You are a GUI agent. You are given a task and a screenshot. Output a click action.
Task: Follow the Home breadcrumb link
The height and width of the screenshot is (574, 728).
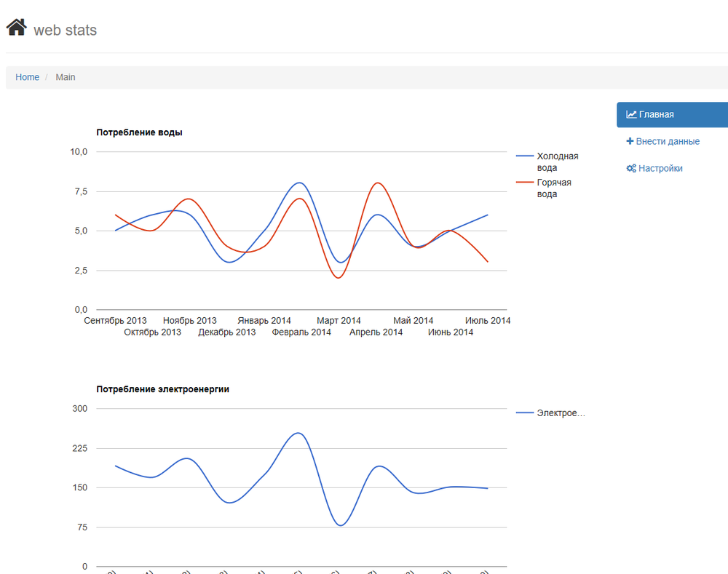(28, 77)
